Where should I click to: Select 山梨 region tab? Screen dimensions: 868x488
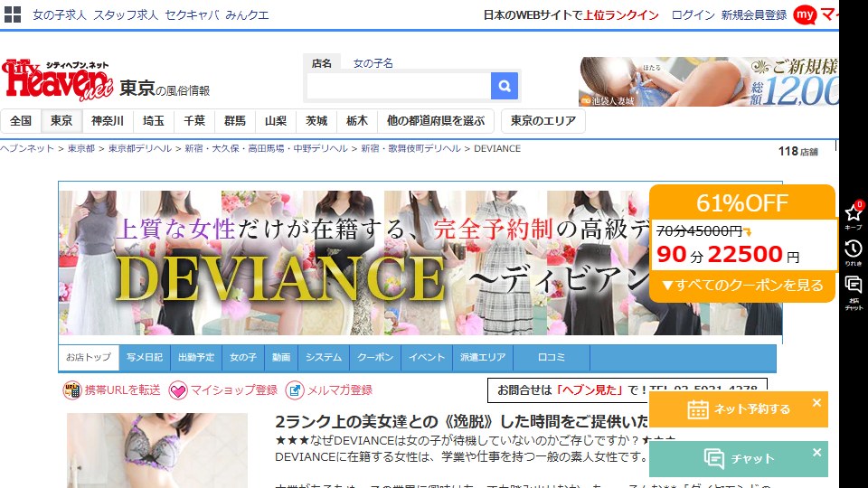[276, 120]
